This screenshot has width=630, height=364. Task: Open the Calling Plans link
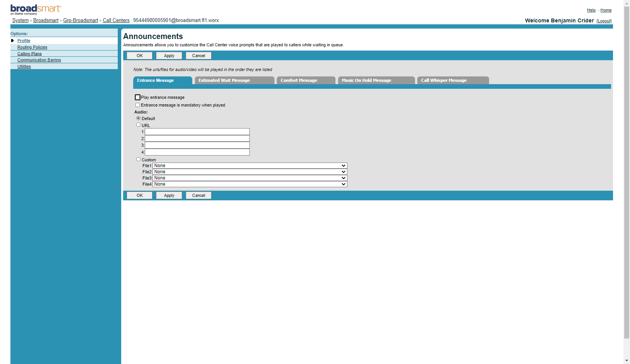pyautogui.click(x=29, y=54)
